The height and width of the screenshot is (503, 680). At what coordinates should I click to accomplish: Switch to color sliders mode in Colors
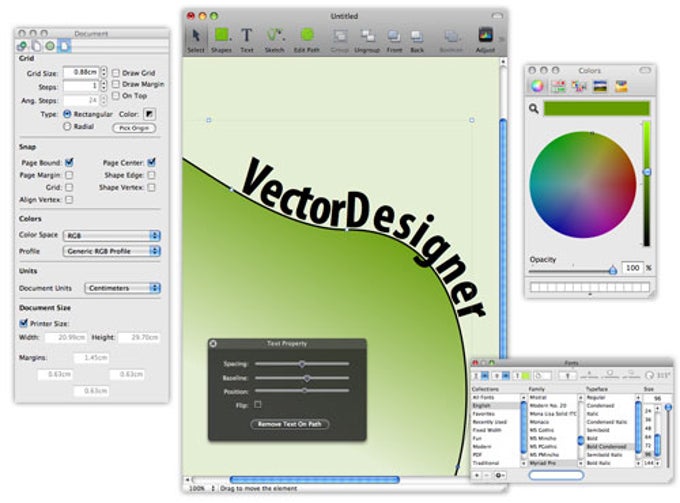click(558, 86)
